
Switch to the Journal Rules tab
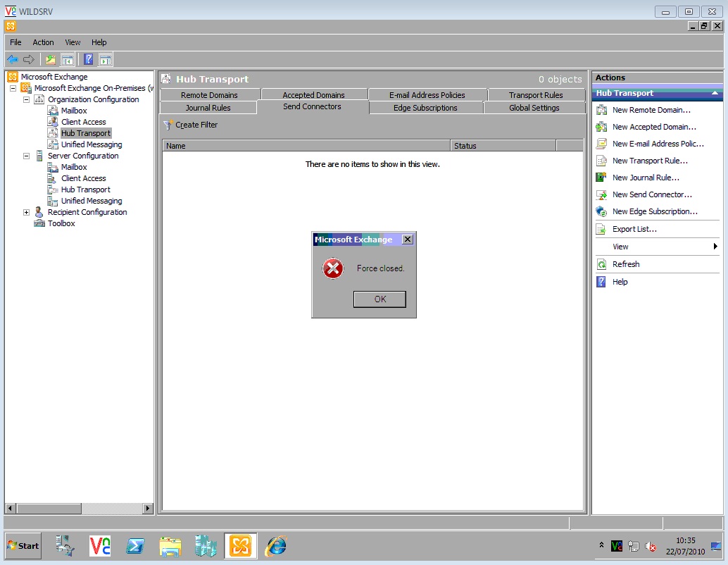point(208,108)
